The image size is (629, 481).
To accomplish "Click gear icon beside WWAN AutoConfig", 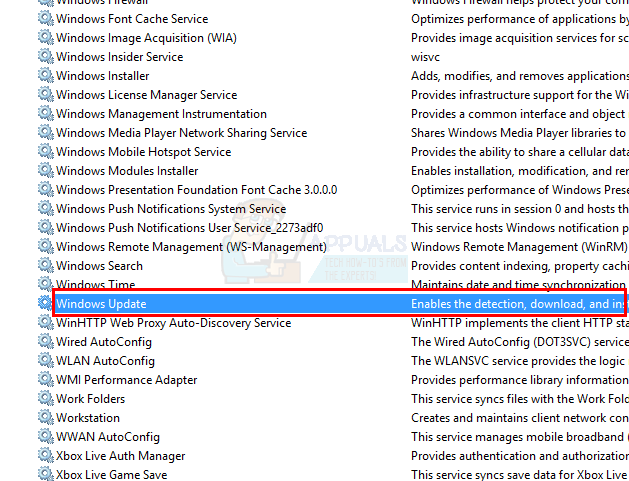I will tap(46, 436).
